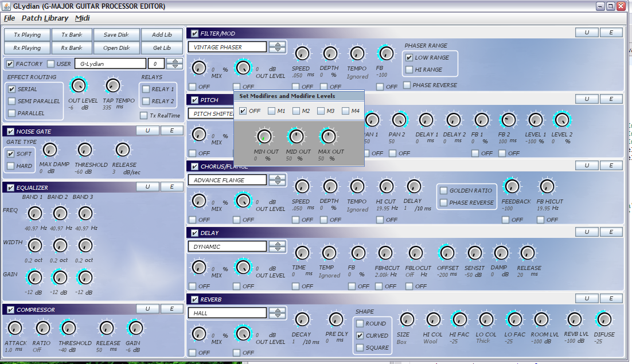Click the Filter/Mod type stepper arrows
The image size is (632, 364).
click(278, 47)
